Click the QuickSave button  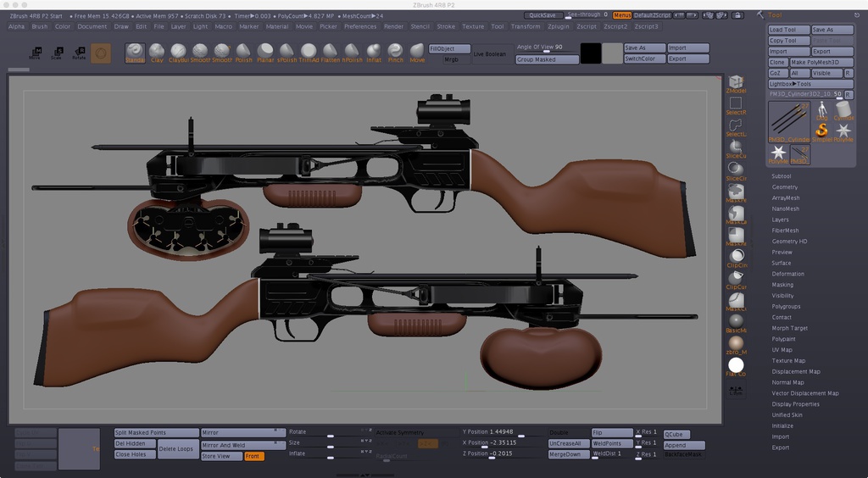pos(543,15)
